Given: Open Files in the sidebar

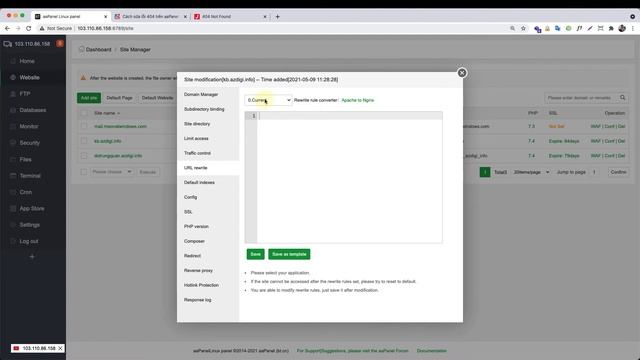Looking at the screenshot, I should pos(25,159).
